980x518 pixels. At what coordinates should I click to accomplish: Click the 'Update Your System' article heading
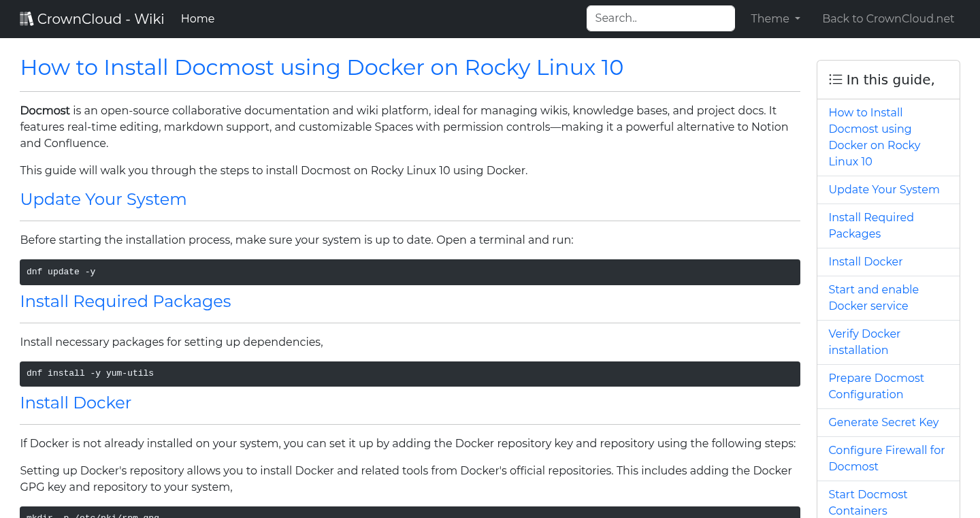tap(103, 199)
